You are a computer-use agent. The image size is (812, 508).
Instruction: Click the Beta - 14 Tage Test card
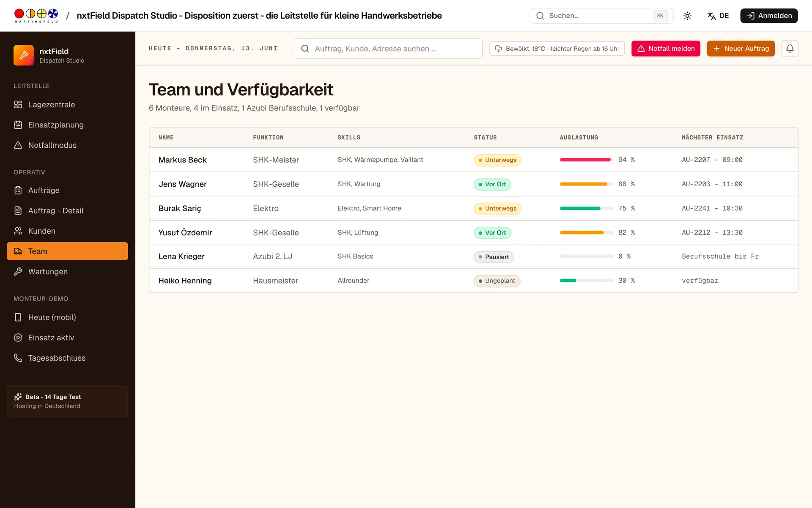(x=67, y=402)
